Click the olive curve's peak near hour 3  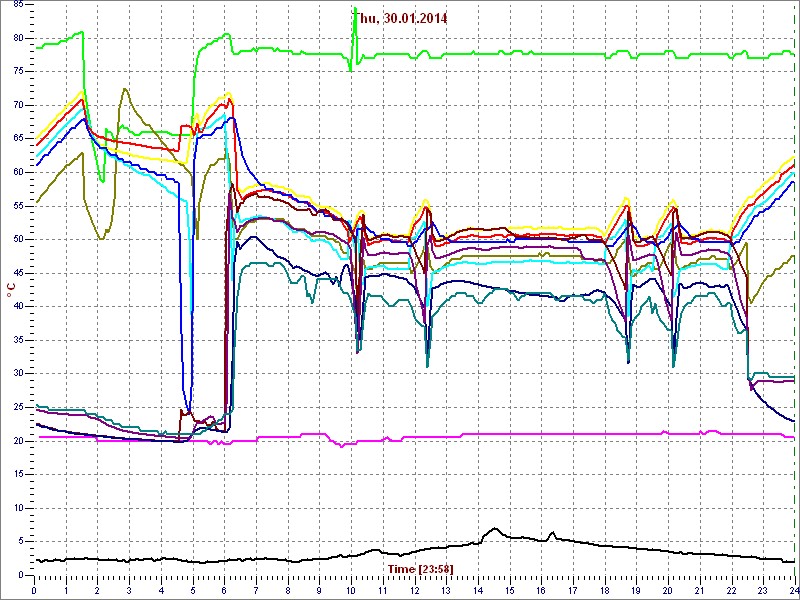tap(125, 89)
